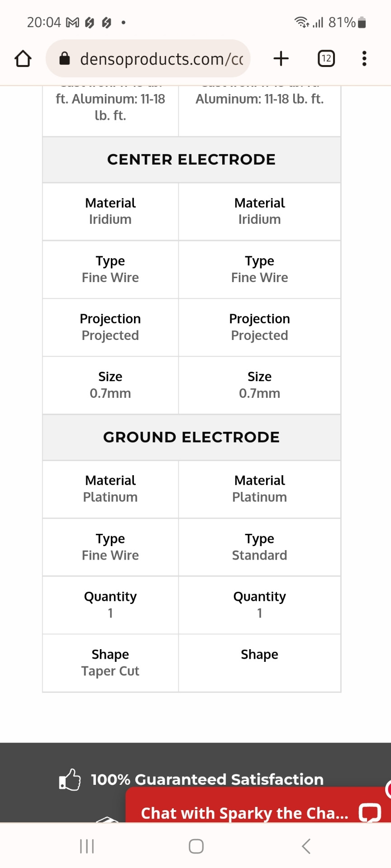Viewport: 391px width, 868px height.
Task: Open a new tab with plus icon
Action: [x=281, y=59]
